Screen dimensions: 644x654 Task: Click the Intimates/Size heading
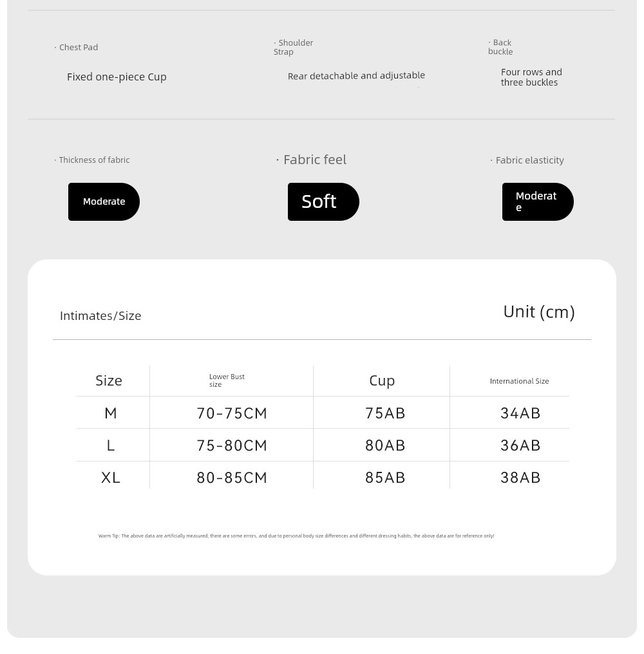(x=100, y=315)
